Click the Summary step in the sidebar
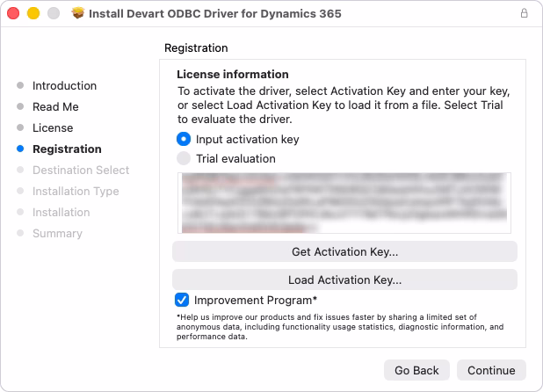 coord(57,234)
